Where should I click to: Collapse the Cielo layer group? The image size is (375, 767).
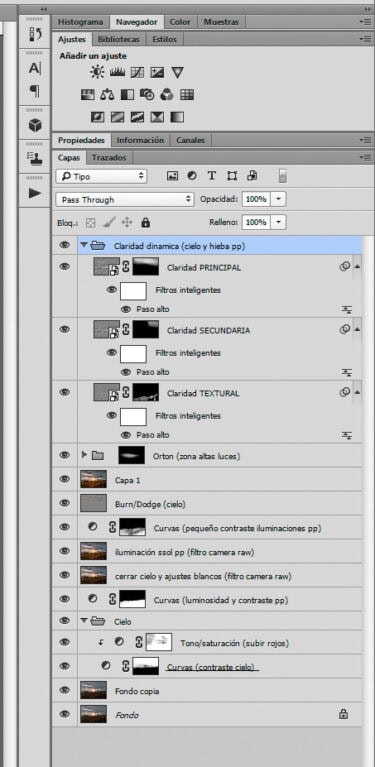click(x=84, y=621)
